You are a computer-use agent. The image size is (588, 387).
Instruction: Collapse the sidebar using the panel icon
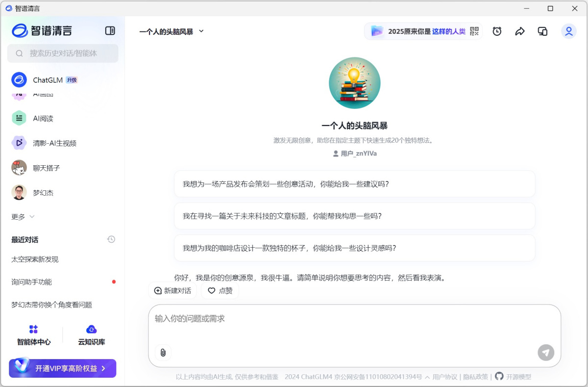[110, 31]
